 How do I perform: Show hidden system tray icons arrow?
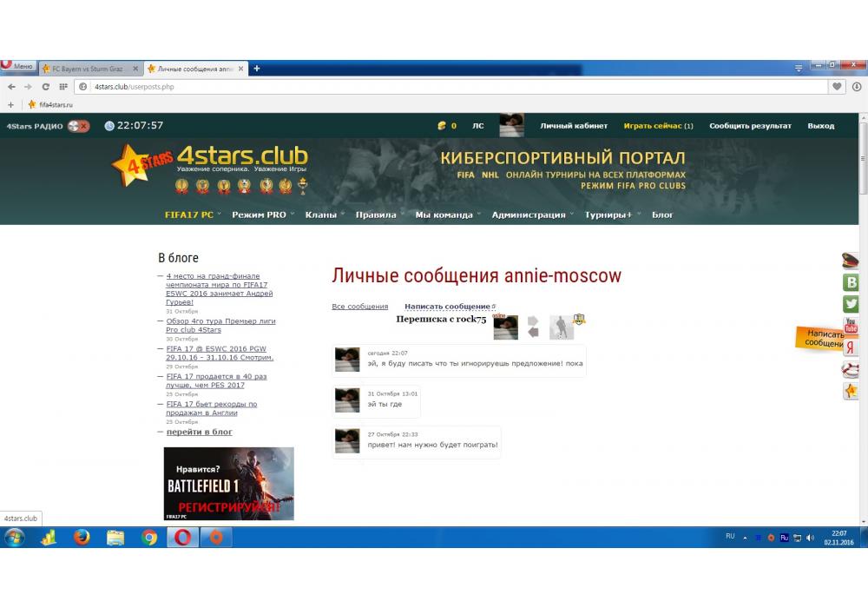745,538
